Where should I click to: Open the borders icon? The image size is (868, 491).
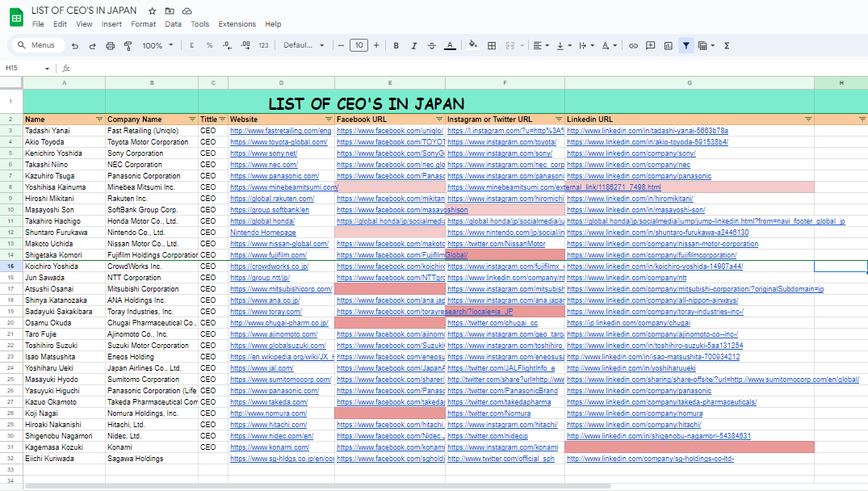pyautogui.click(x=492, y=45)
